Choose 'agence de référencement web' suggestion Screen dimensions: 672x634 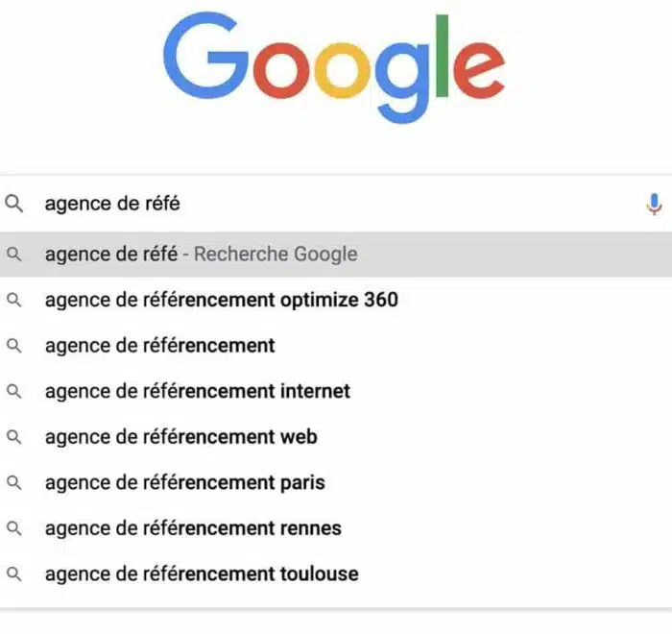click(180, 437)
